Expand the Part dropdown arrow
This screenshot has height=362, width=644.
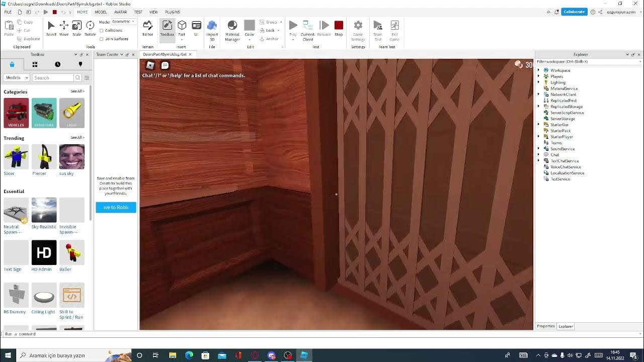pos(182,40)
